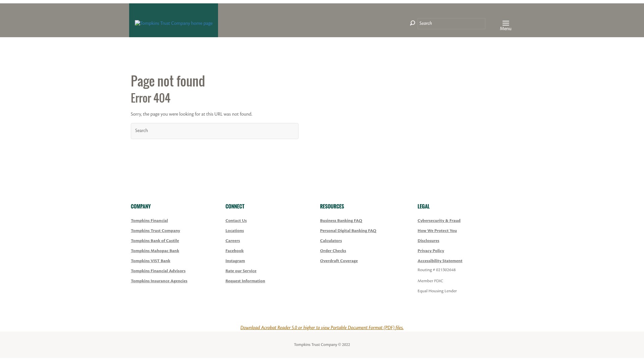Click the COMPANY footer heading
This screenshot has height=362, width=644.
[141, 206]
